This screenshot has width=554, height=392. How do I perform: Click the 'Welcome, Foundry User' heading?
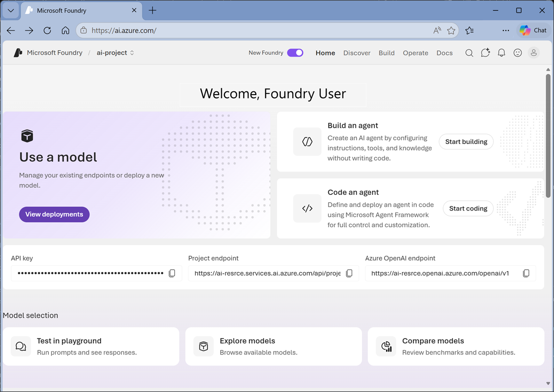coord(273,94)
